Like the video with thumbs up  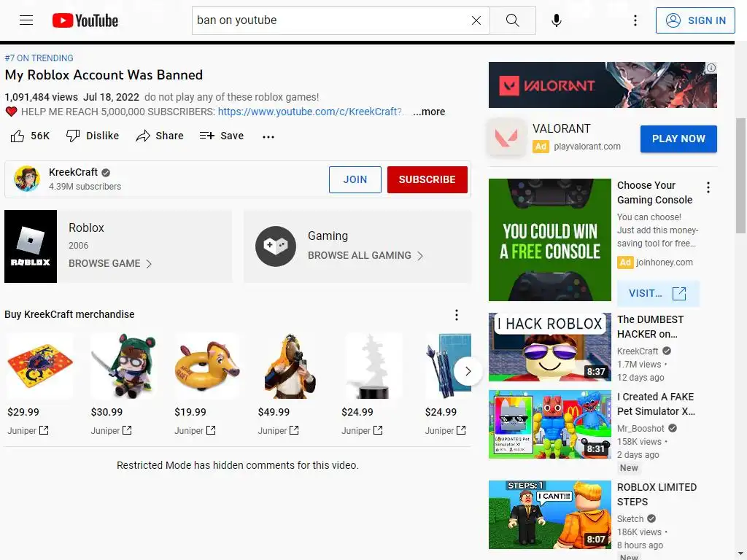coord(30,136)
